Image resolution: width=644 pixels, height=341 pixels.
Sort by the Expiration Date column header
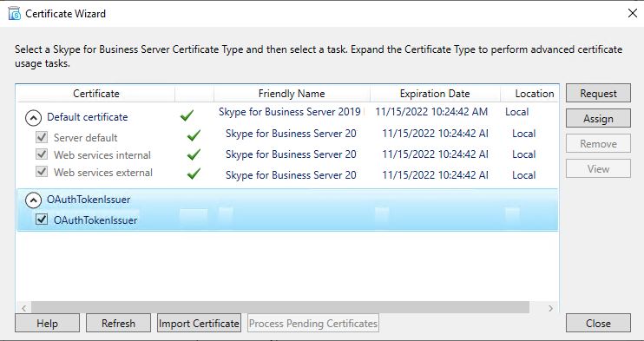coord(435,94)
